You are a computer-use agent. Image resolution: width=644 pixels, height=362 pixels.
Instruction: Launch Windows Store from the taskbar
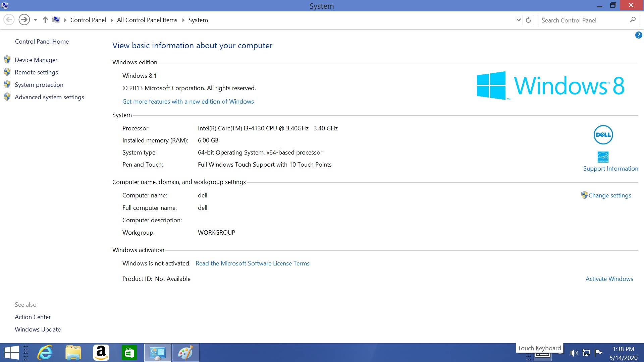tap(129, 353)
